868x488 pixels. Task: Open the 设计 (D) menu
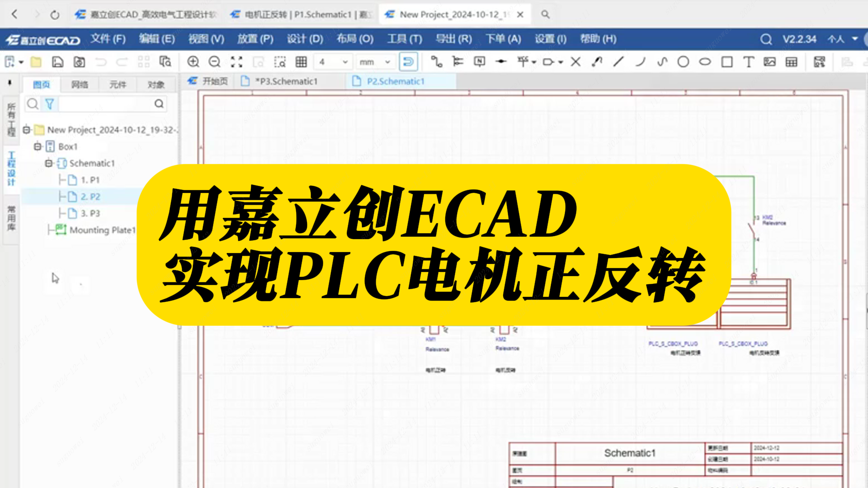[x=305, y=39]
